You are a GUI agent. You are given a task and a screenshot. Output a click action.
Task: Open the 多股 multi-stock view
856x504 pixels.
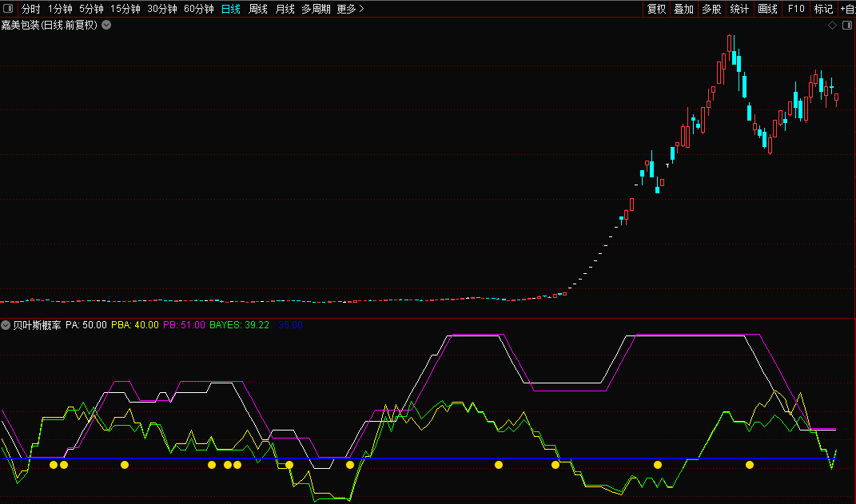click(x=711, y=9)
